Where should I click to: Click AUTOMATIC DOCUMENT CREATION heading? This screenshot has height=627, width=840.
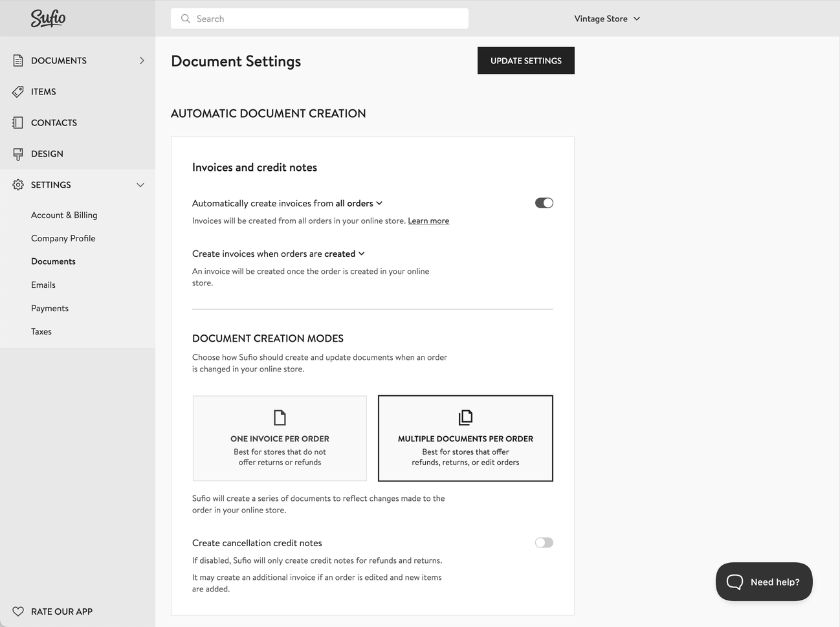pos(269,113)
